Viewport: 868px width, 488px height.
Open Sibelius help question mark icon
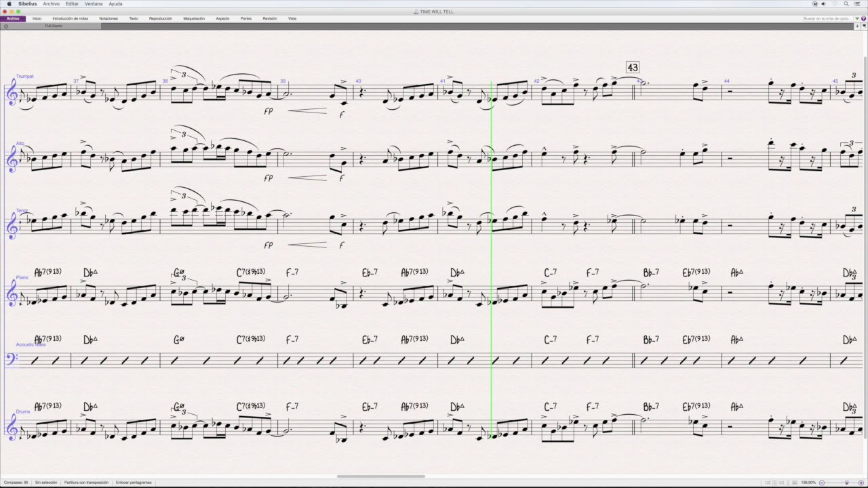(863, 18)
